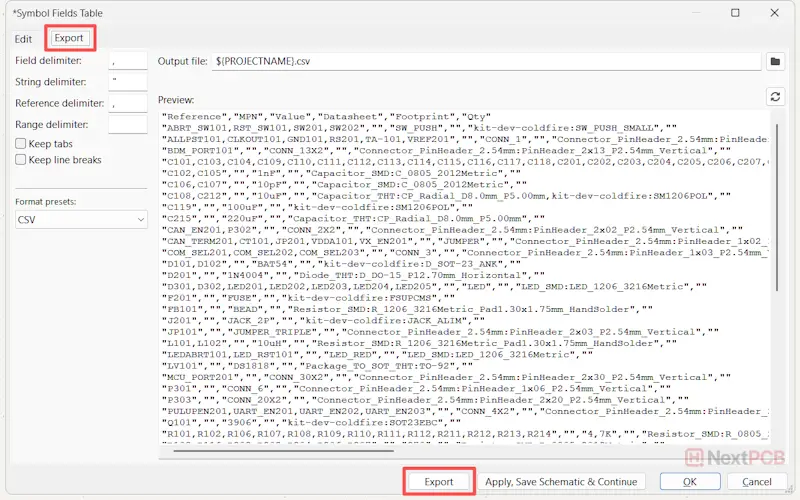Click the "LEDABRT101" LED_RED preview line

378,355
